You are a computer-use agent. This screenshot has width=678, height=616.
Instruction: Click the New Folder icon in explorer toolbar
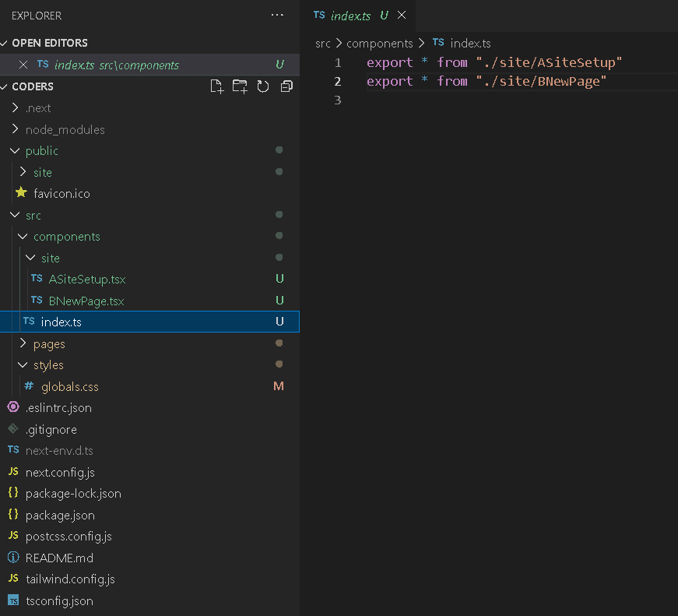[x=240, y=86]
